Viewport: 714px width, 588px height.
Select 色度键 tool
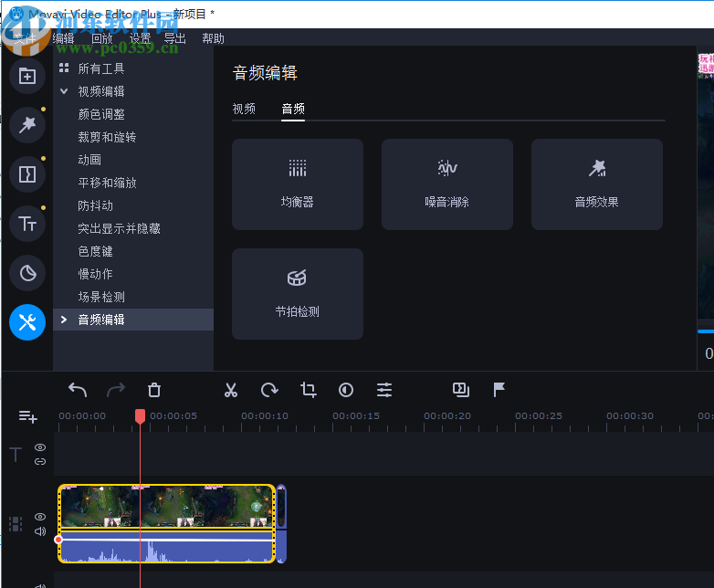click(x=96, y=251)
